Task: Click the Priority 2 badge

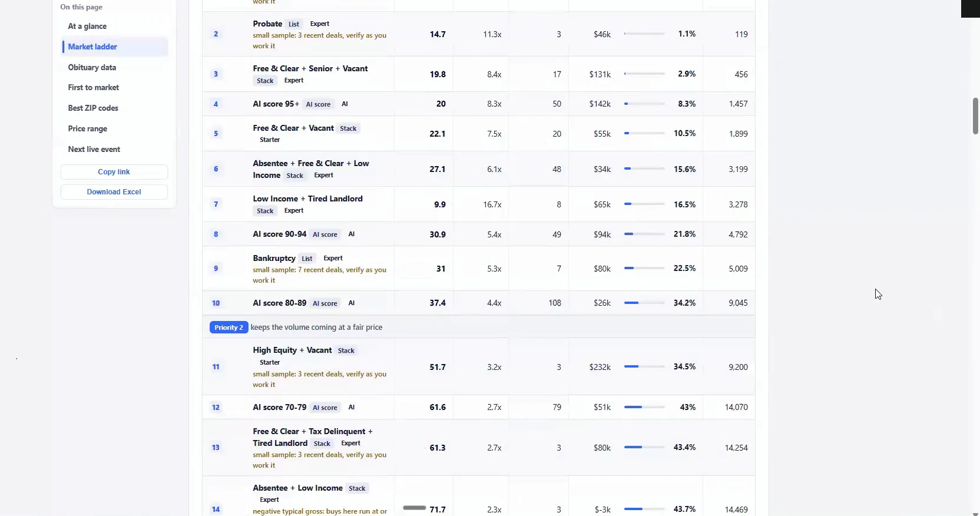Action: point(229,328)
